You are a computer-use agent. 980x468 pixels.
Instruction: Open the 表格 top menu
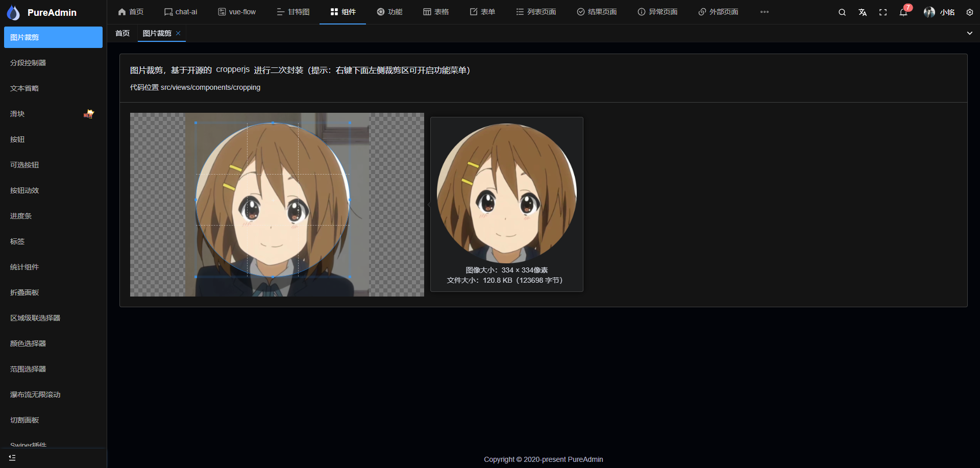[x=436, y=12]
